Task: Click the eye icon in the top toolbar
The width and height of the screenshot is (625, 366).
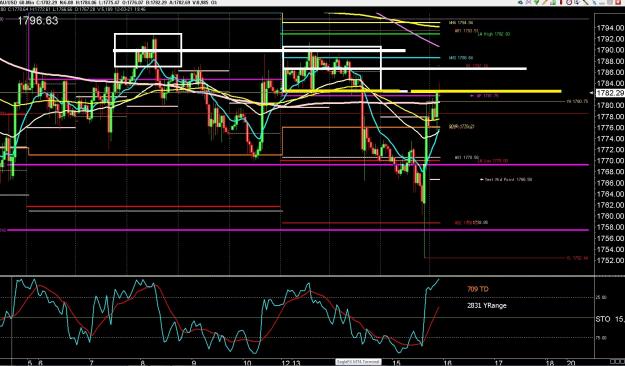Action: coord(521,2)
